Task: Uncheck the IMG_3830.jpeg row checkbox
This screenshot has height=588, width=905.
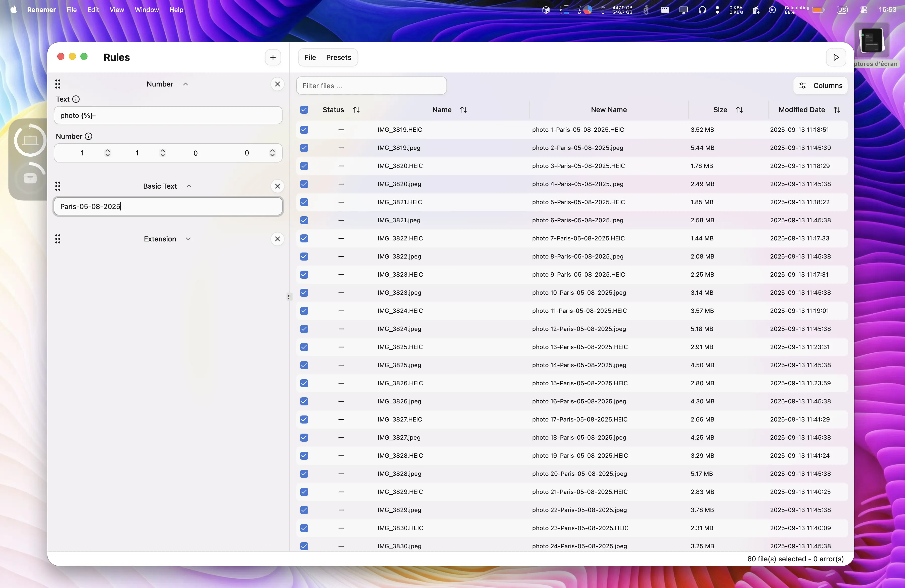Action: pyautogui.click(x=304, y=546)
